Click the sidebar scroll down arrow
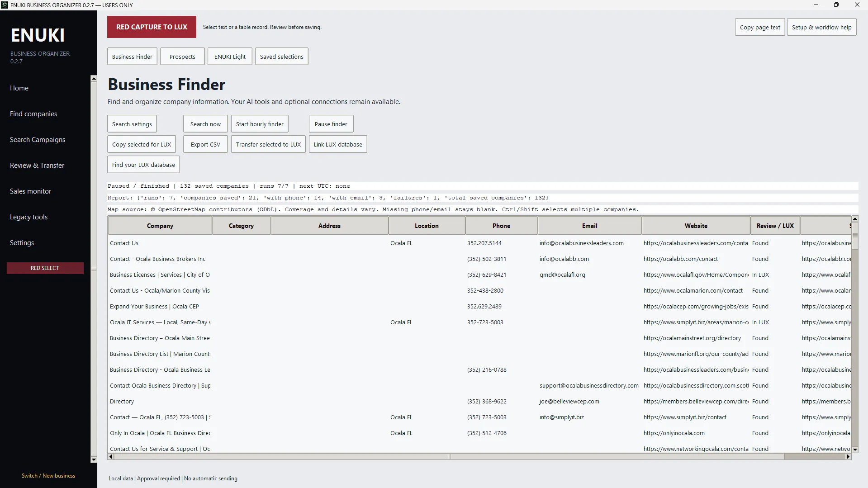The height and width of the screenshot is (488, 868). [x=94, y=460]
